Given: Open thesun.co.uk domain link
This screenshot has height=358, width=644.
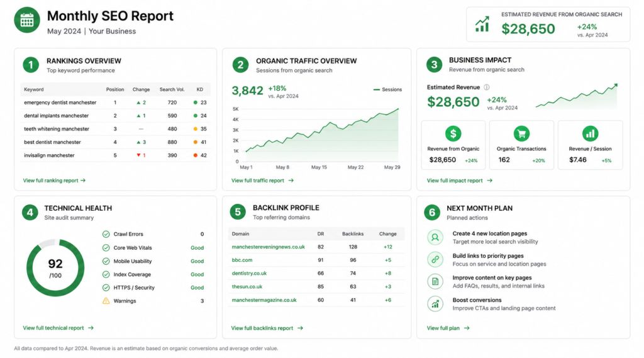Looking at the screenshot, I should pyautogui.click(x=247, y=287).
